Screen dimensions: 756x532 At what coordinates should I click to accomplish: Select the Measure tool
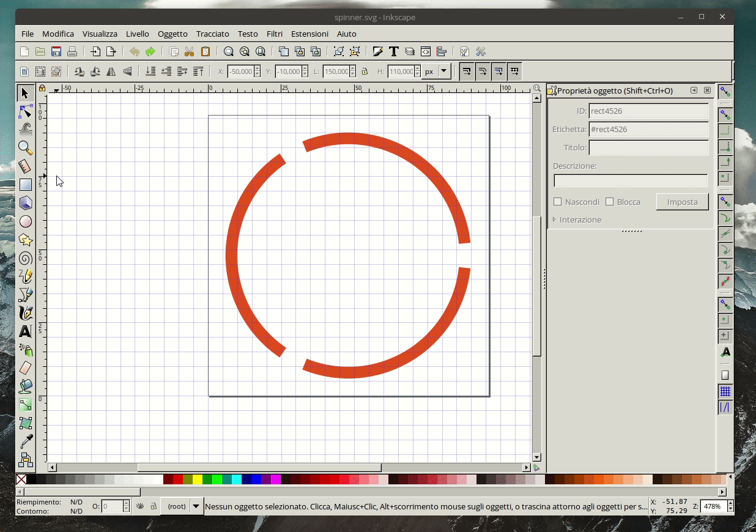click(x=25, y=166)
